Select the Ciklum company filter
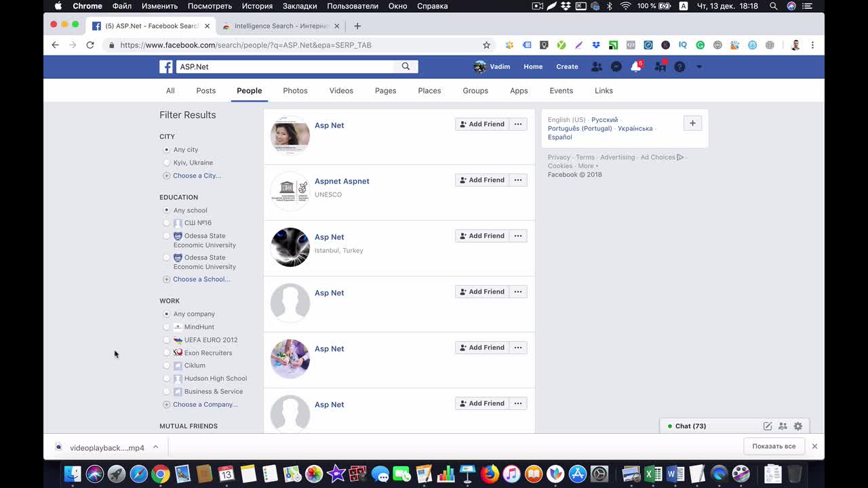 pos(167,365)
